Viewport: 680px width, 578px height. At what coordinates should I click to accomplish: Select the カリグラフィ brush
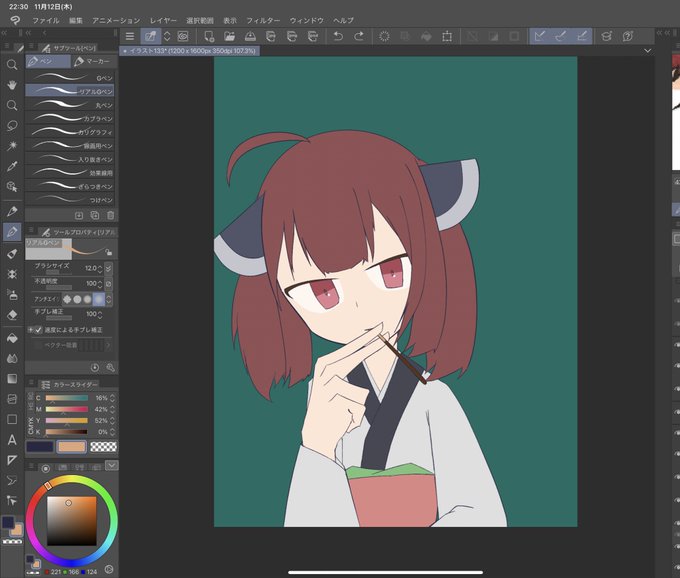(x=70, y=132)
